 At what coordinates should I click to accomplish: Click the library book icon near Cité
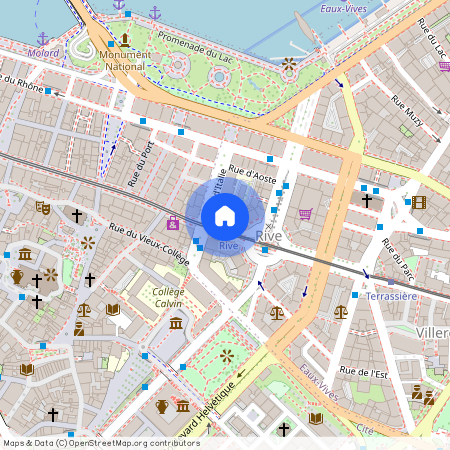click(316, 419)
